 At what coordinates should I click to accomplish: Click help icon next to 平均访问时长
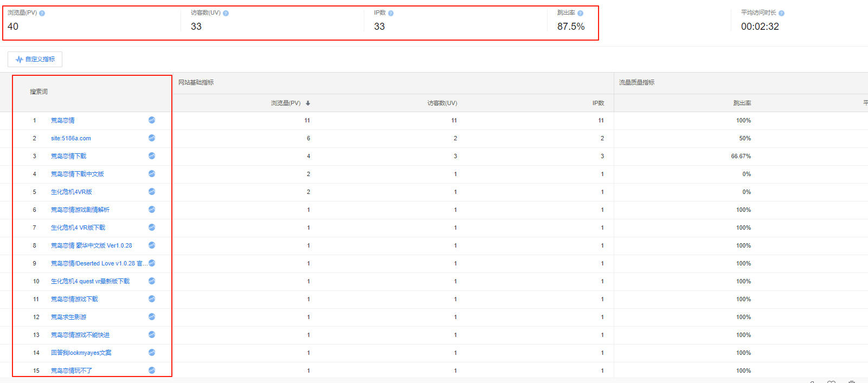pos(781,13)
